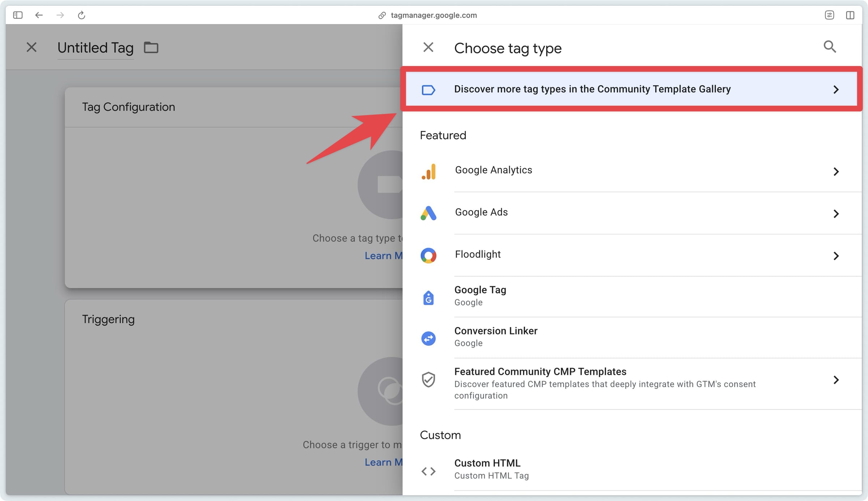This screenshot has height=501, width=868.
Task: Go back with browser back arrow
Action: pos(39,15)
